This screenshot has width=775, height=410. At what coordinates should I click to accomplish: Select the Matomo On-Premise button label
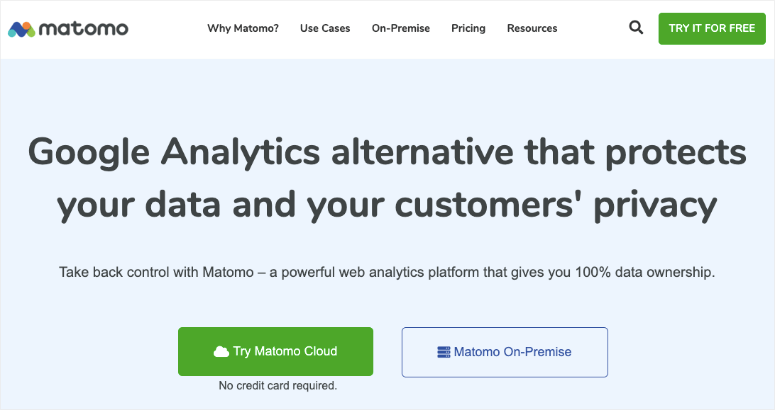513,352
